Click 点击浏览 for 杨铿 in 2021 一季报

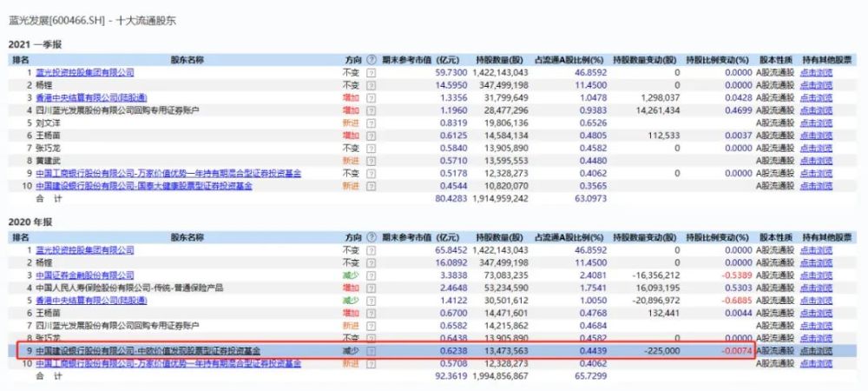click(816, 85)
